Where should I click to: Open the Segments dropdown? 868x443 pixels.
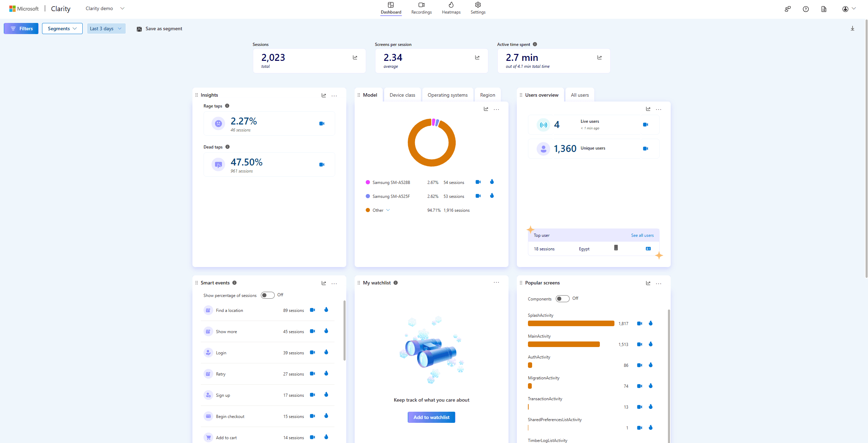tap(62, 29)
